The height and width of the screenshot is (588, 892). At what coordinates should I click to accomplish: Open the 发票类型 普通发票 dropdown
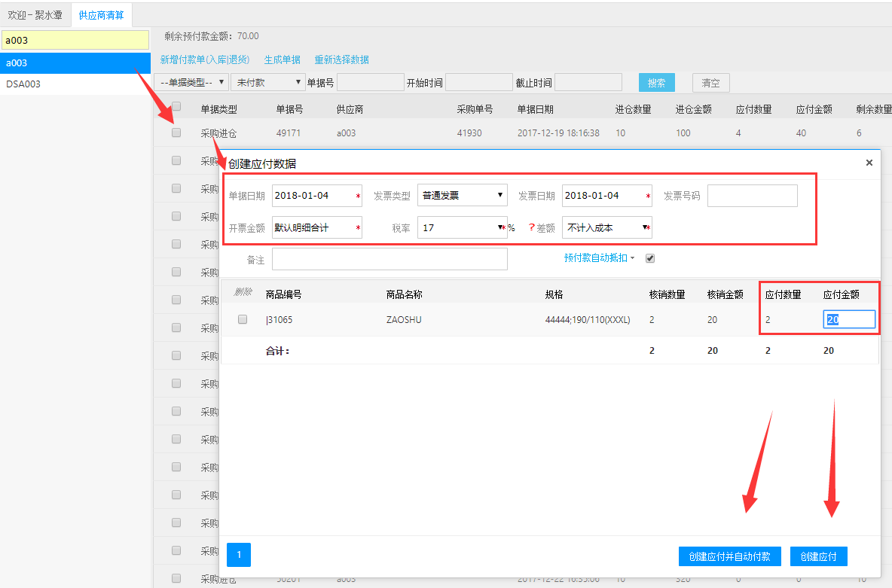tap(462, 195)
